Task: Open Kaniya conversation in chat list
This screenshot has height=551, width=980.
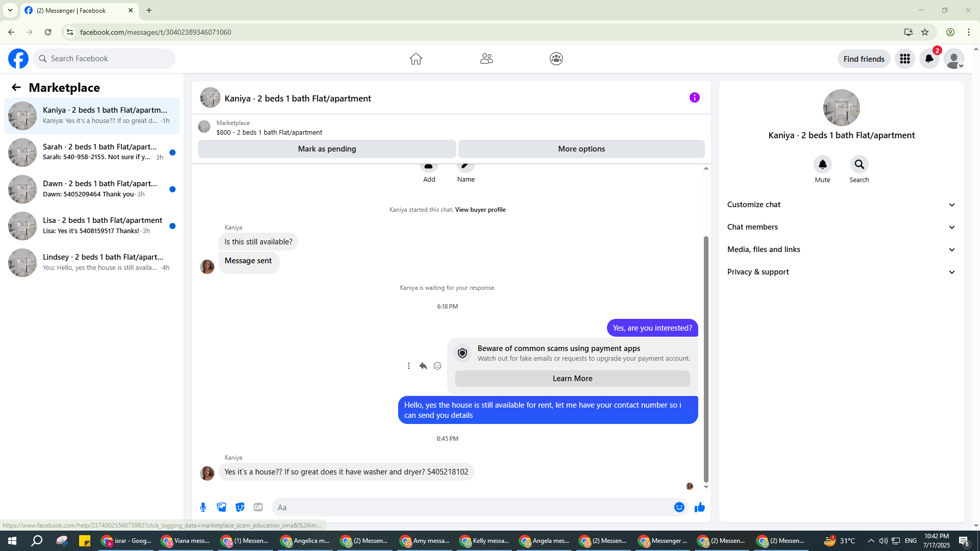Action: (92, 116)
